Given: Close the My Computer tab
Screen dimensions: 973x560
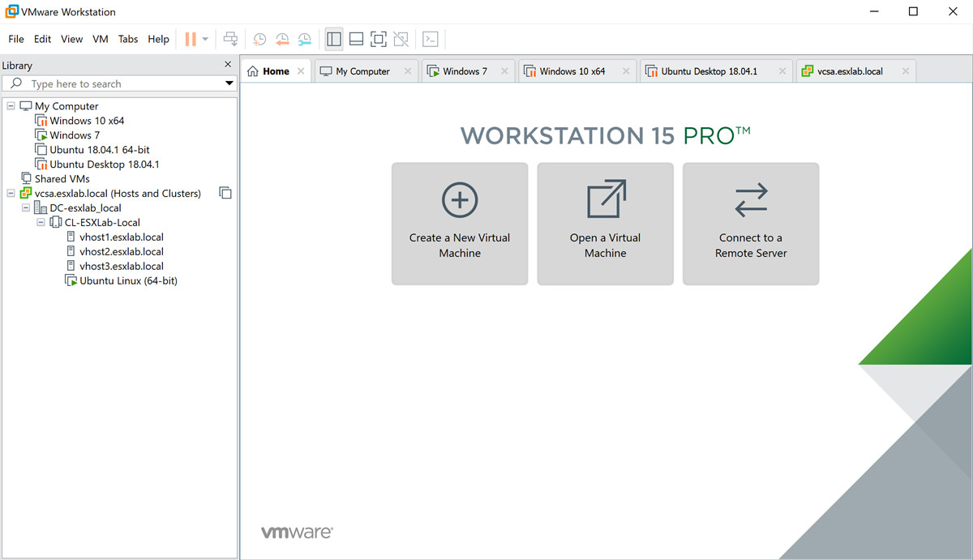Looking at the screenshot, I should [408, 71].
